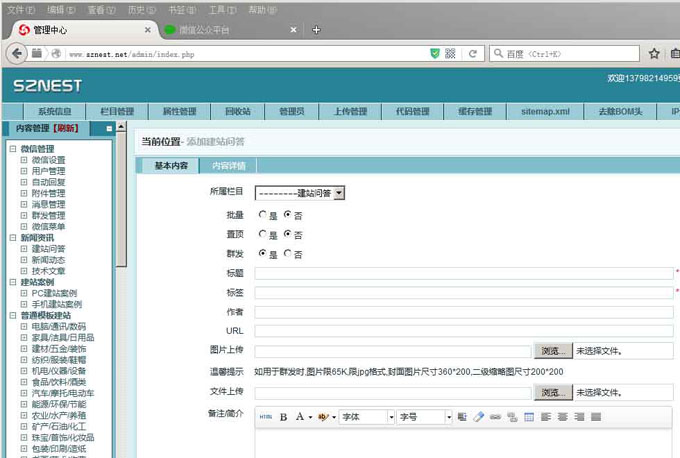Select 是 for the 批量 option
This screenshot has width=680, height=458.
pos(262,214)
